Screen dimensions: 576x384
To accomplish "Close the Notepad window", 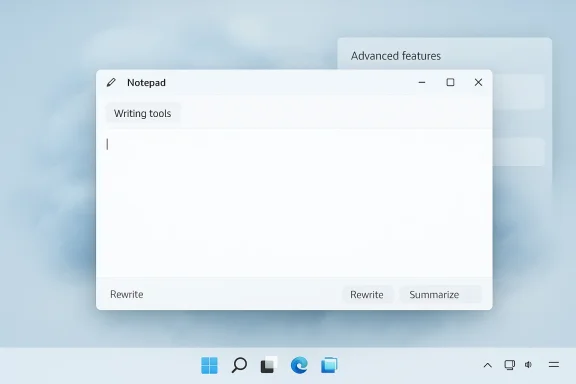I will (x=478, y=82).
